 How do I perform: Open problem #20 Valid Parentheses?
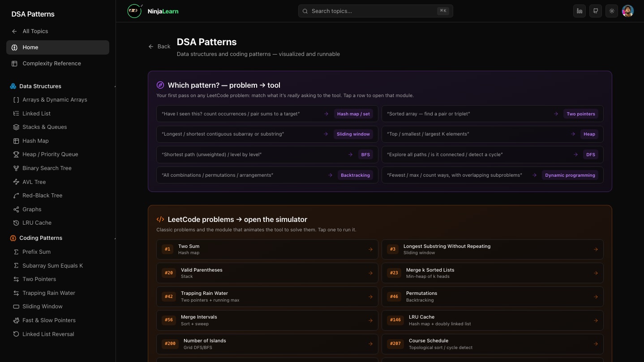(x=267, y=273)
